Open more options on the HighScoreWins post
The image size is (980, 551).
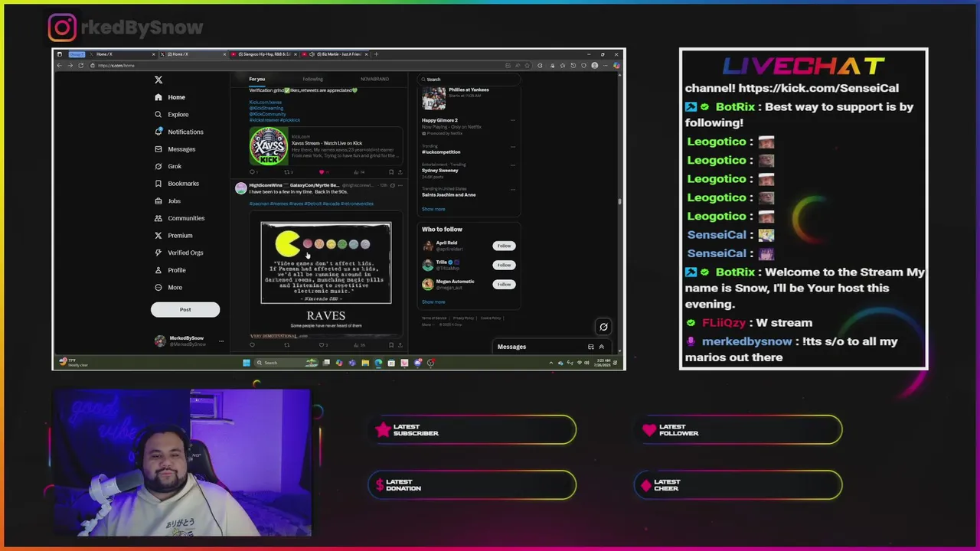point(400,185)
